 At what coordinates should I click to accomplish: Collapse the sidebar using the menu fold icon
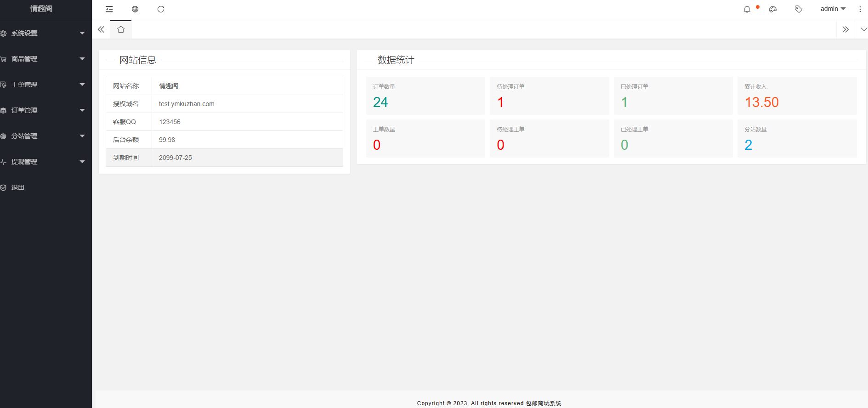click(x=109, y=9)
